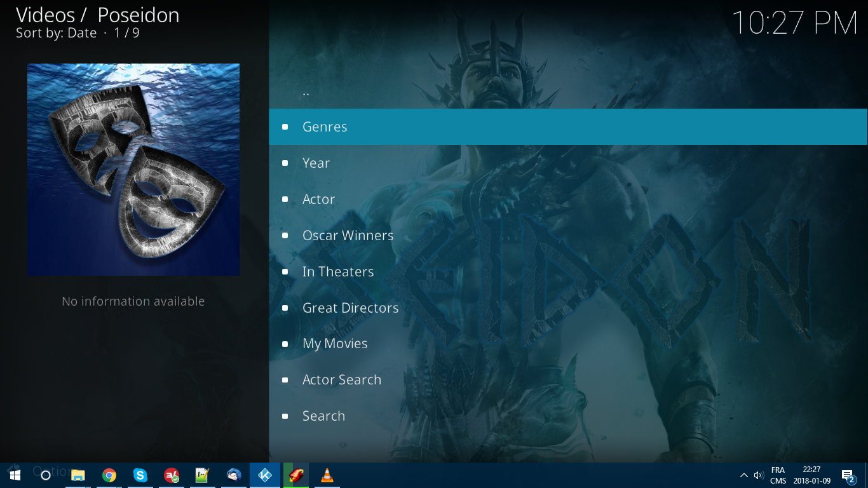This screenshot has height=488, width=868.
Task: Click the bullet icon beside Oscar Winners
Action: tap(285, 236)
